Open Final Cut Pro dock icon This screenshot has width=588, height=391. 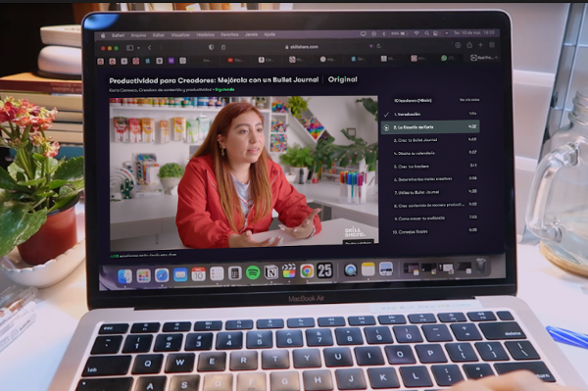coord(289,271)
